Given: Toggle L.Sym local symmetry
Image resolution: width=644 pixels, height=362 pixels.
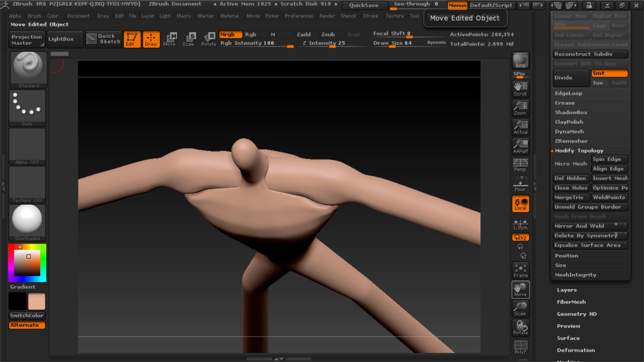Looking at the screenshot, I should pos(520,224).
